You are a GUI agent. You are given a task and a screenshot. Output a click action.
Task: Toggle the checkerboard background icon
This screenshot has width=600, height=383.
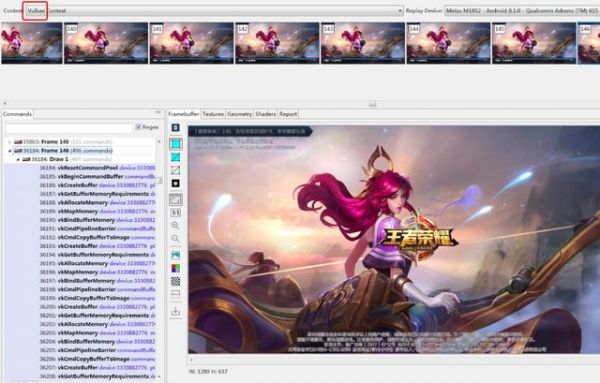click(176, 281)
